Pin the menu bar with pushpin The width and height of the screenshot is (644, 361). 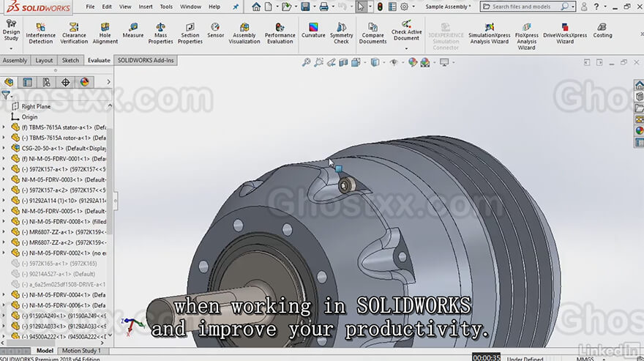tap(236, 7)
